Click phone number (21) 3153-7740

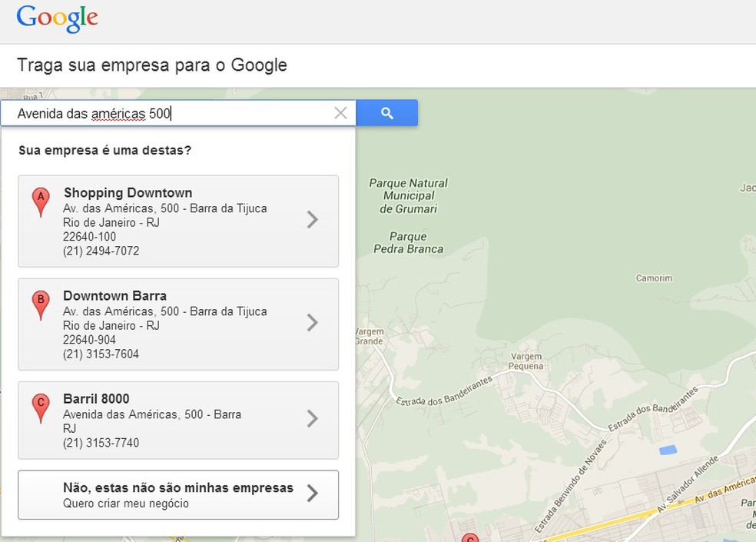(x=101, y=443)
